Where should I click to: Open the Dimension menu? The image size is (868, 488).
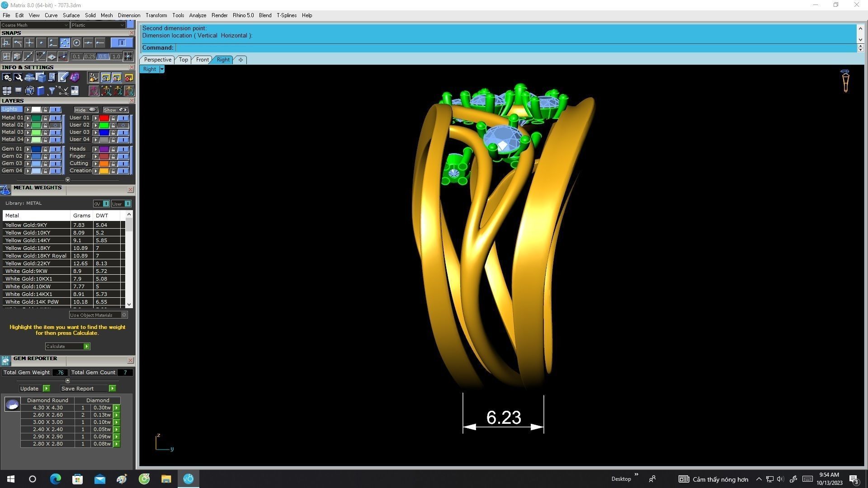pos(129,15)
